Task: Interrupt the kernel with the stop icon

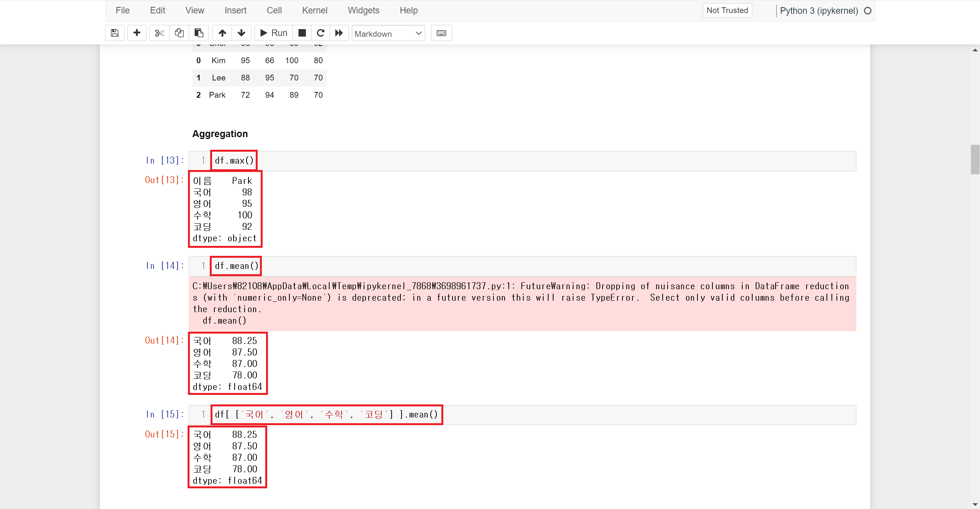Action: point(302,33)
